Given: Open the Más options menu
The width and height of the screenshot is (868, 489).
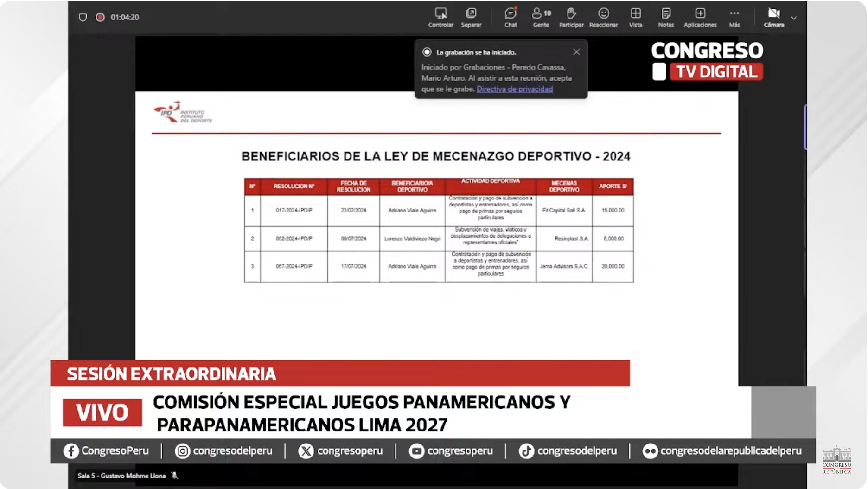Looking at the screenshot, I should click(x=734, y=18).
